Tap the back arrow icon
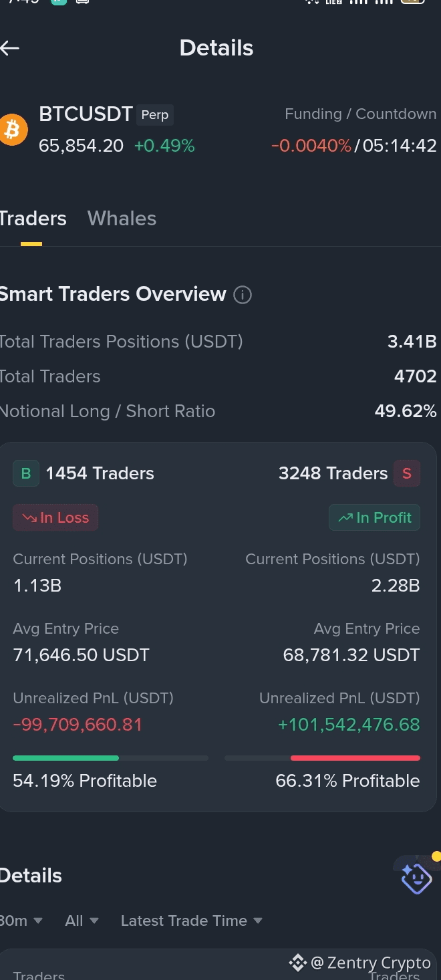The width and height of the screenshot is (441, 980). [9, 48]
